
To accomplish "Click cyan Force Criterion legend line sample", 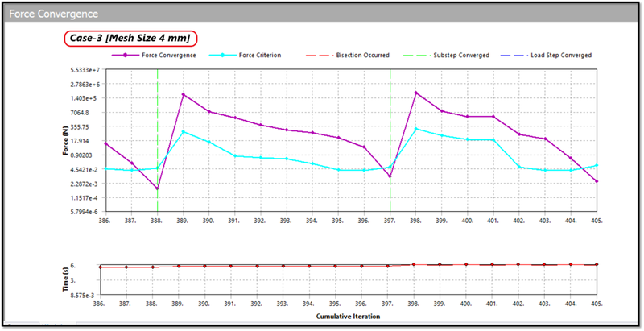I will (x=223, y=55).
